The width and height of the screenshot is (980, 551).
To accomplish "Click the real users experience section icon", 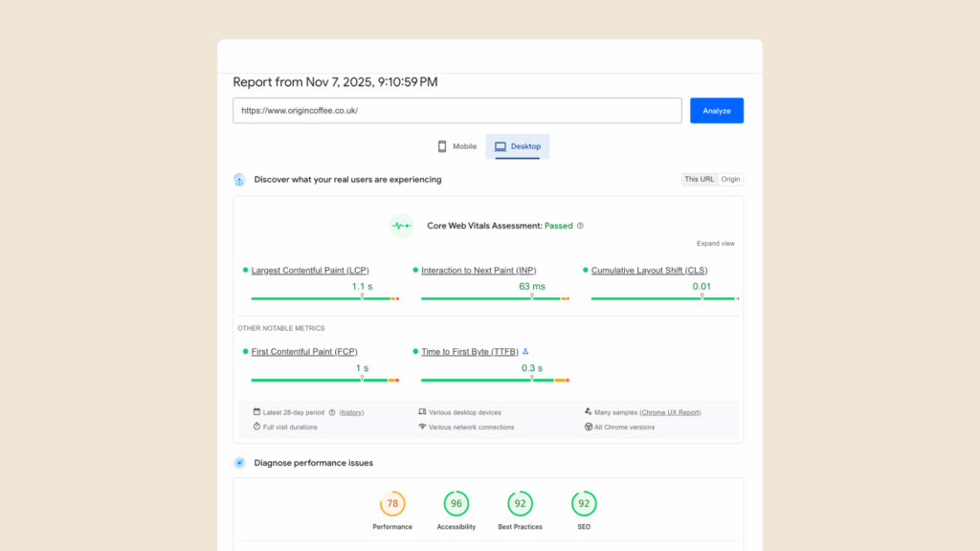I will point(239,180).
